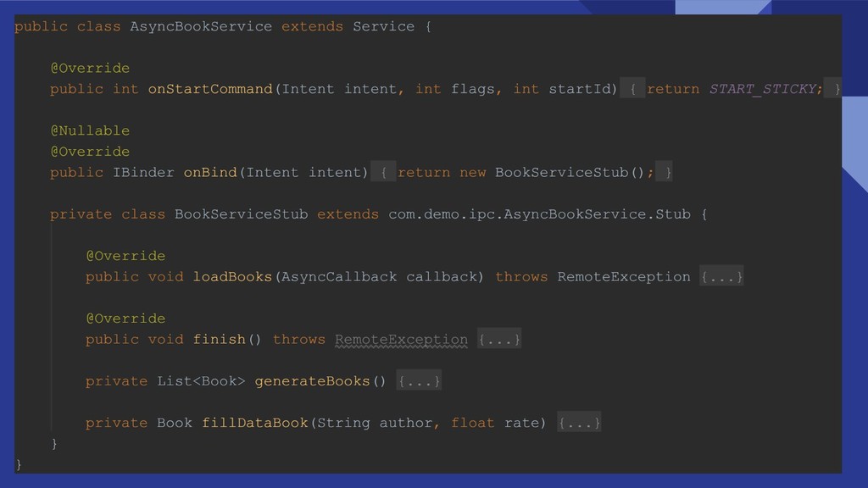868x488 pixels.
Task: Click the underlined RemoteException in finish()
Action: tap(401, 340)
